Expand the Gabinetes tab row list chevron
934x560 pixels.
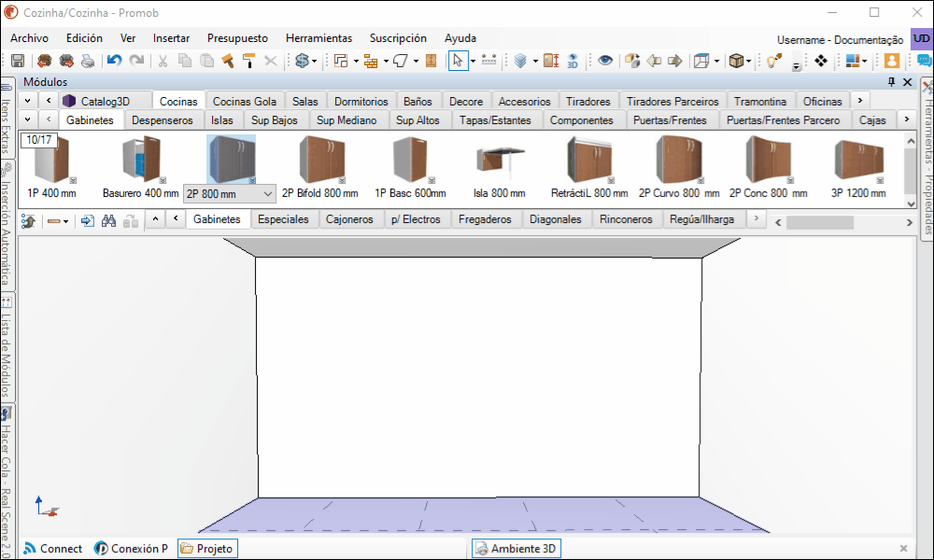pyautogui.click(x=27, y=119)
